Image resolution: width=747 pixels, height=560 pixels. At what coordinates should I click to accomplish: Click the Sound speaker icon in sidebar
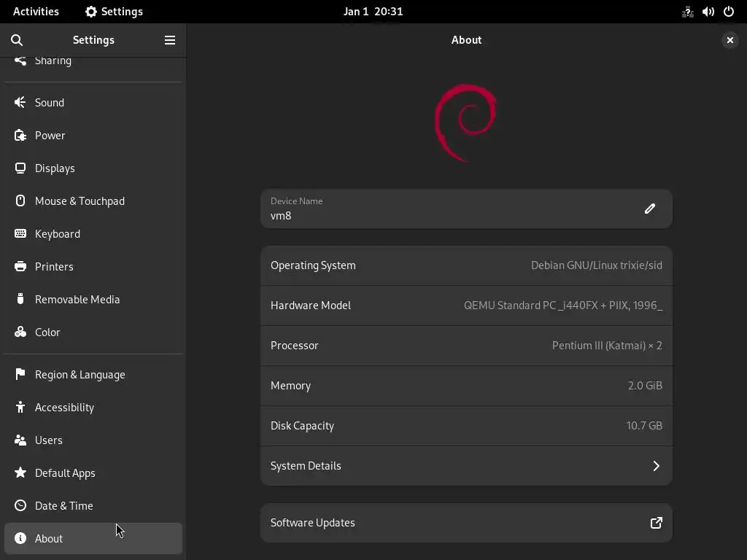20,102
